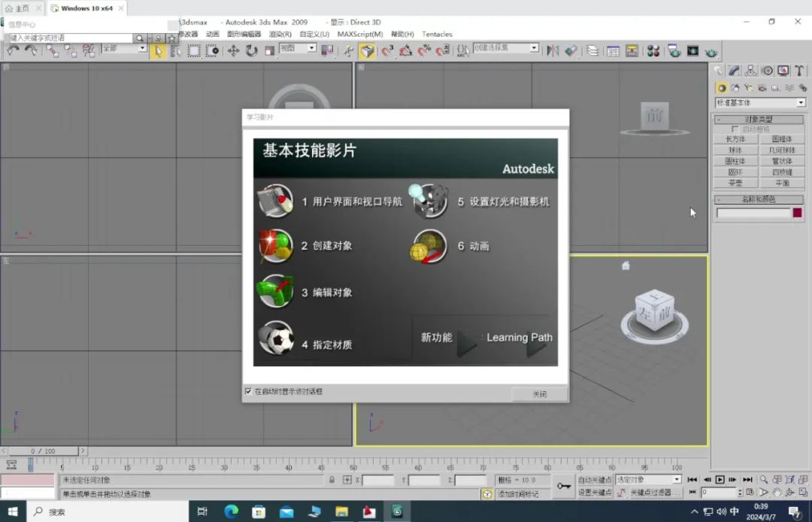Open the 渲染(R) menu
The height and width of the screenshot is (522, 812).
[280, 34]
